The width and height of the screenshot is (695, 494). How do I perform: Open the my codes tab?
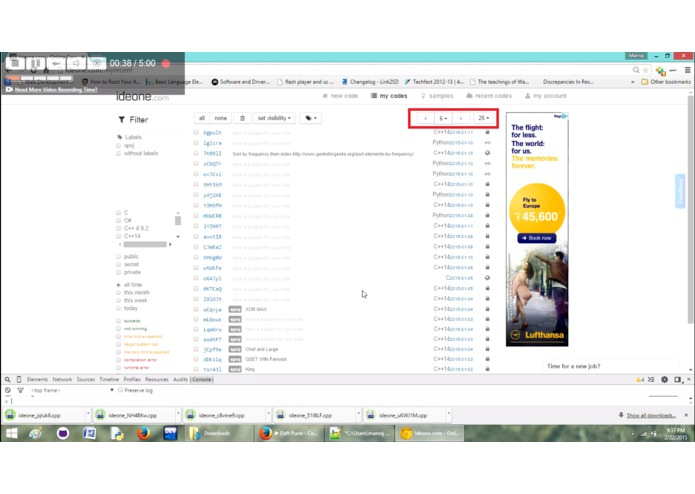389,96
